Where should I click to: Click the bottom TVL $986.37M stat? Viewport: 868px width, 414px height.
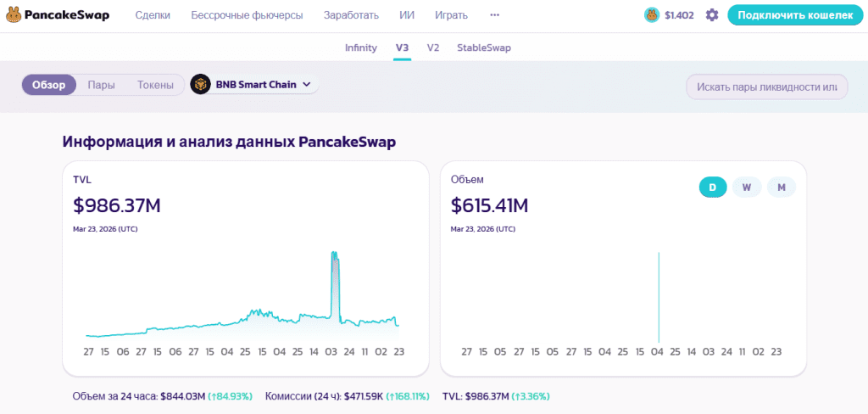(496, 396)
